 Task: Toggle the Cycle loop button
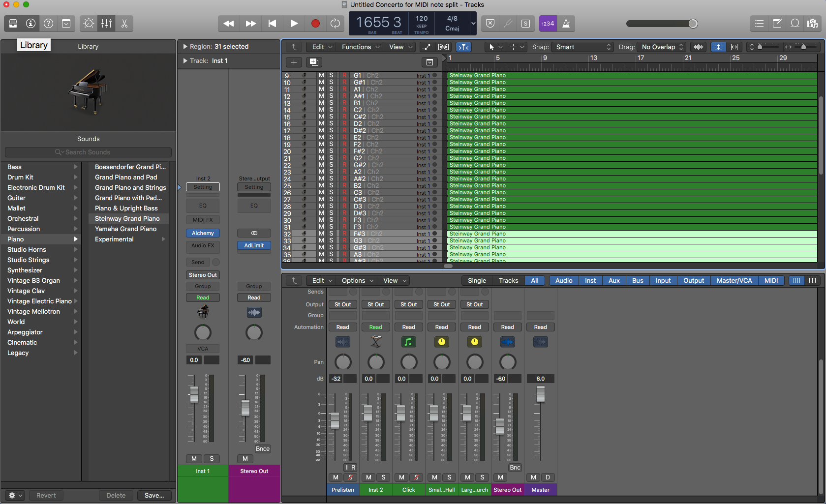coord(335,23)
